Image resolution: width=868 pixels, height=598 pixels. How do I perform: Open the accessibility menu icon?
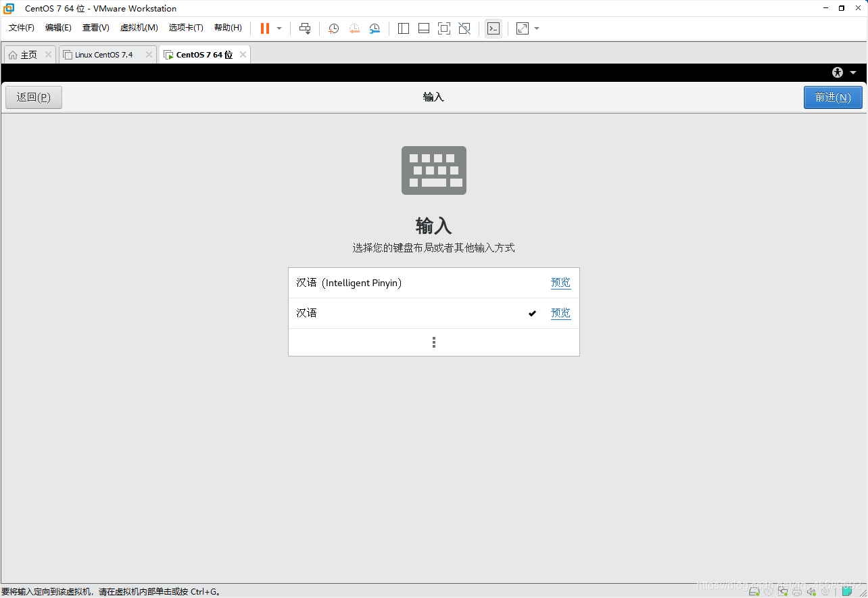[x=838, y=72]
